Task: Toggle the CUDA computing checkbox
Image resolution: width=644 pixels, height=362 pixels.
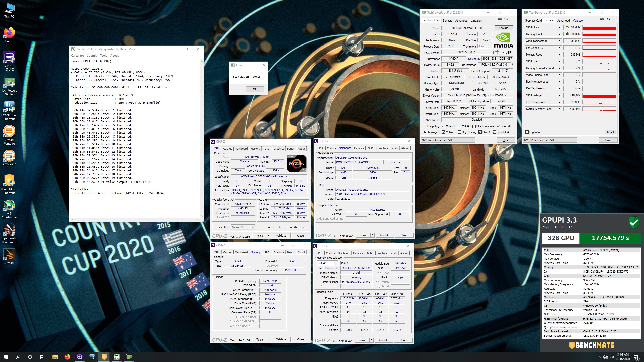Action: tap(460, 126)
